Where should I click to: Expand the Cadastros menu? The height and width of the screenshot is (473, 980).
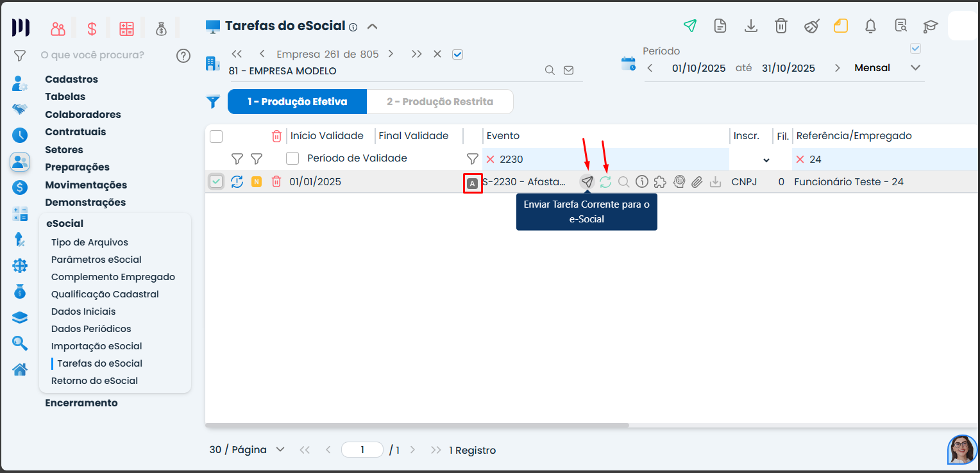click(x=72, y=79)
